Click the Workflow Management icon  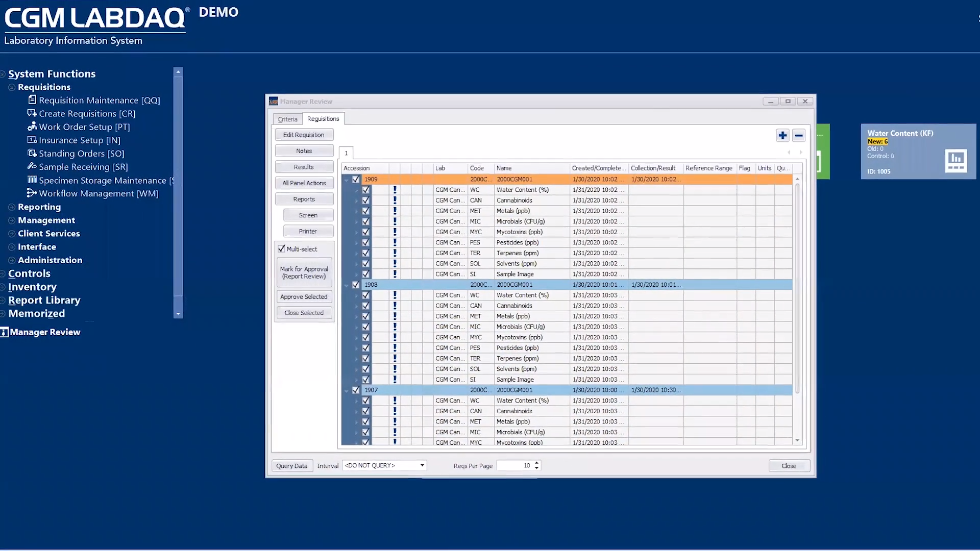(x=32, y=193)
